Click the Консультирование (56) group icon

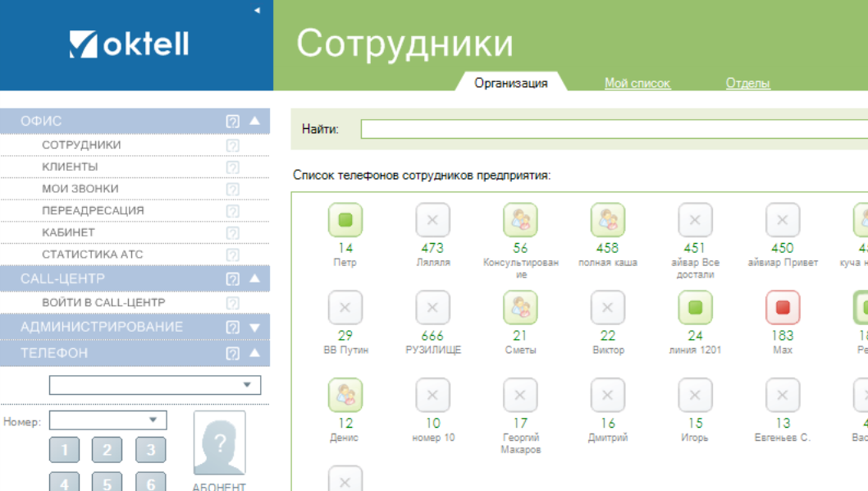[x=520, y=220]
